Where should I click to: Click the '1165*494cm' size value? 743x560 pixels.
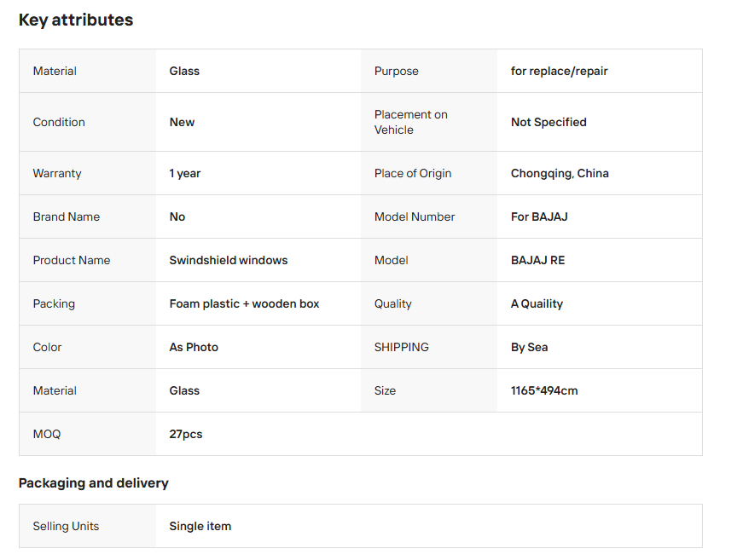point(544,390)
